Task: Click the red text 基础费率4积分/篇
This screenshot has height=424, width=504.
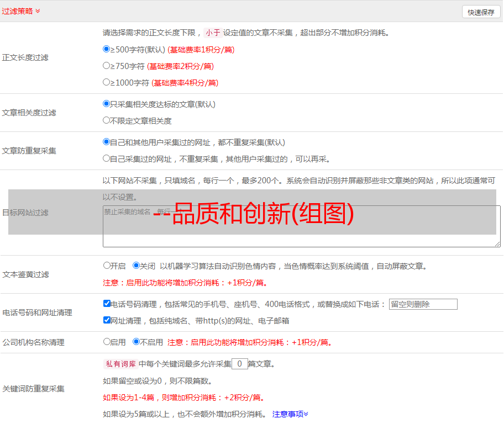Action: click(x=185, y=83)
